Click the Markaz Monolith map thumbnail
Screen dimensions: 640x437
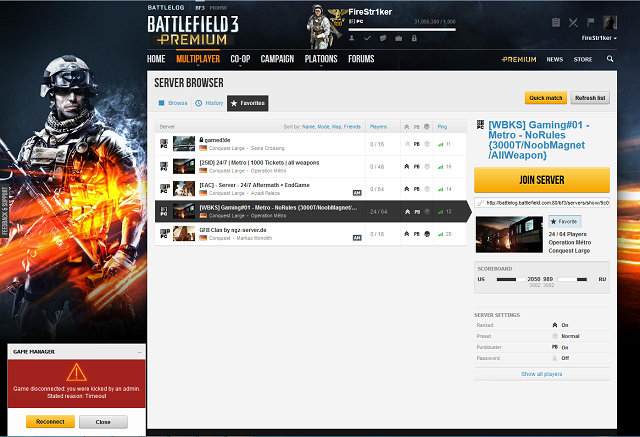(184, 233)
